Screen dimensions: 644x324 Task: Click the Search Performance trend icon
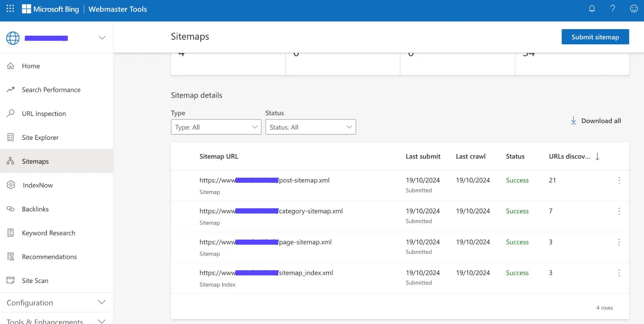point(11,89)
